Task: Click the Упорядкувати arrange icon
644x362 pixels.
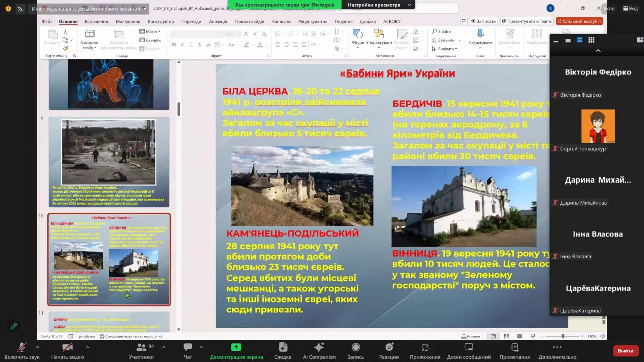Action: pos(379,34)
